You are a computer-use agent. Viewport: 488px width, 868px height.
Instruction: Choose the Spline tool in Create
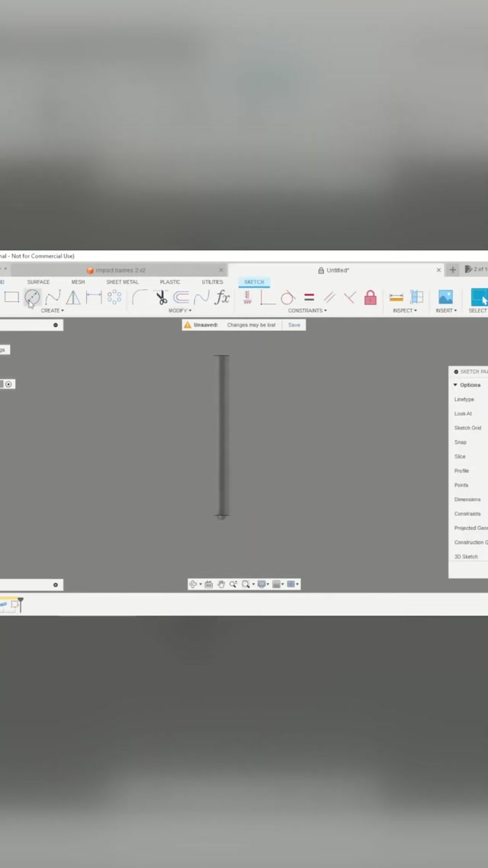(53, 297)
